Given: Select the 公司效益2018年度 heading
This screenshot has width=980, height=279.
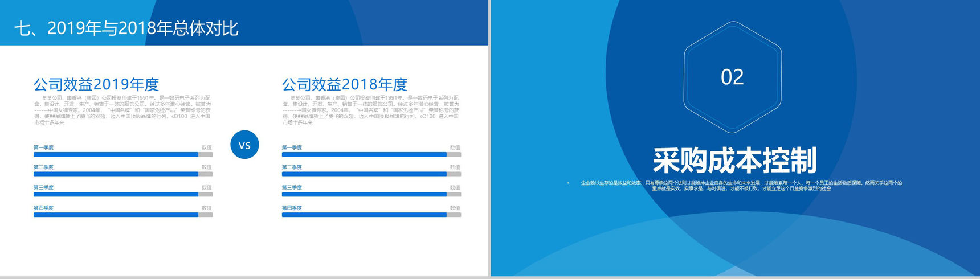Looking at the screenshot, I should coord(345,84).
